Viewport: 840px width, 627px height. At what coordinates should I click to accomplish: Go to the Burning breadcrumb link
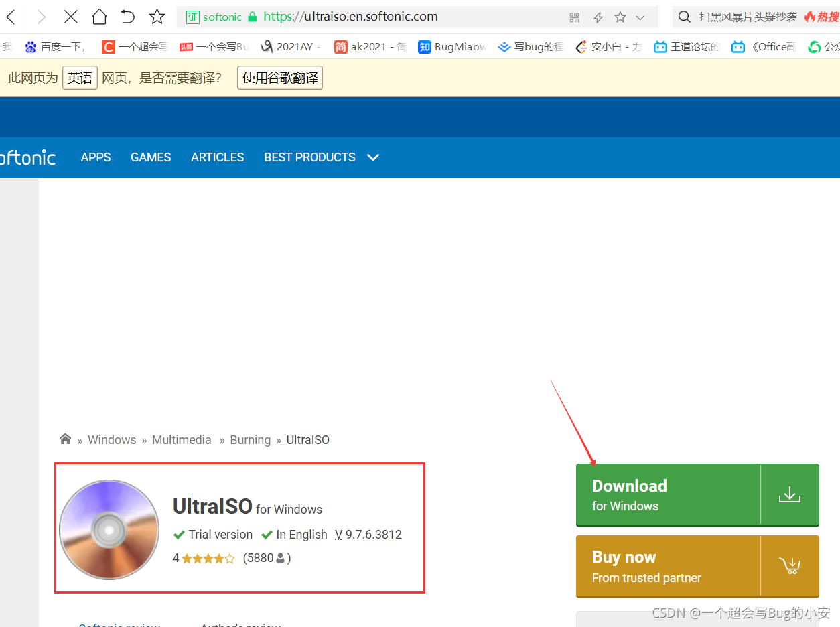[x=251, y=440]
